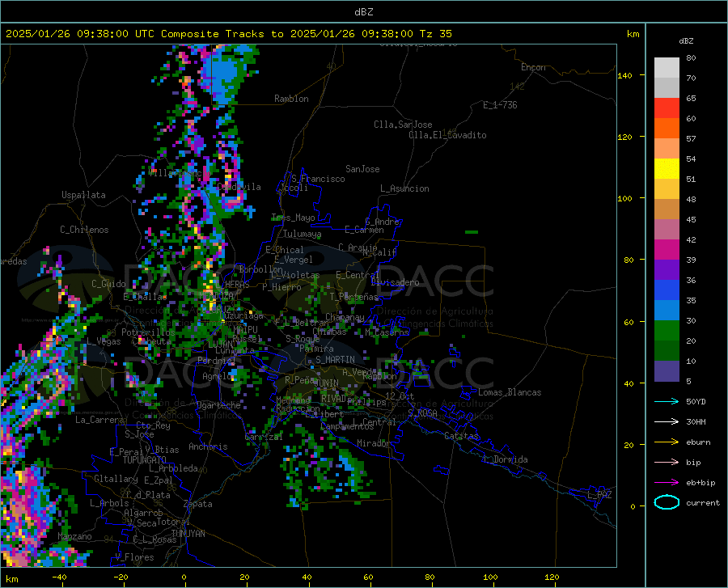Pick the slate purple swatch near 5 dBZ
728x588 pixels.
click(667, 370)
